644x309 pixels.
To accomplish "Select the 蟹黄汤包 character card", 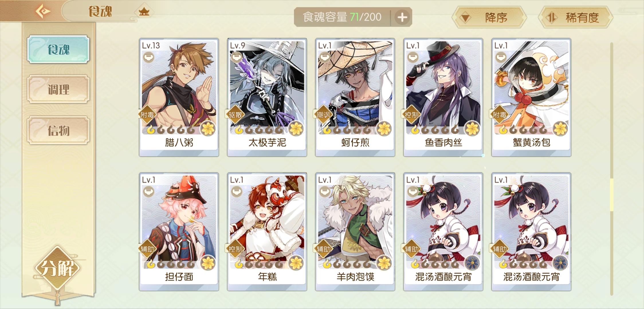I will click(x=531, y=97).
